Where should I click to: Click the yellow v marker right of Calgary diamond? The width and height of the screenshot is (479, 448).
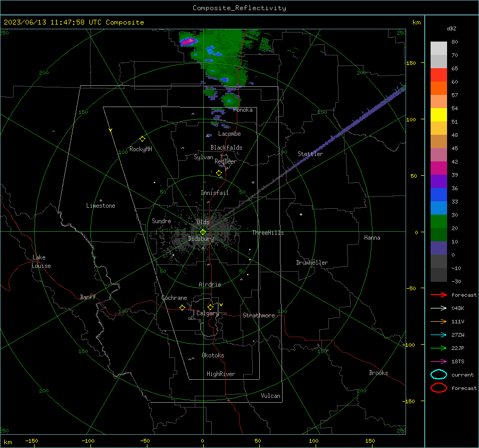point(221,305)
